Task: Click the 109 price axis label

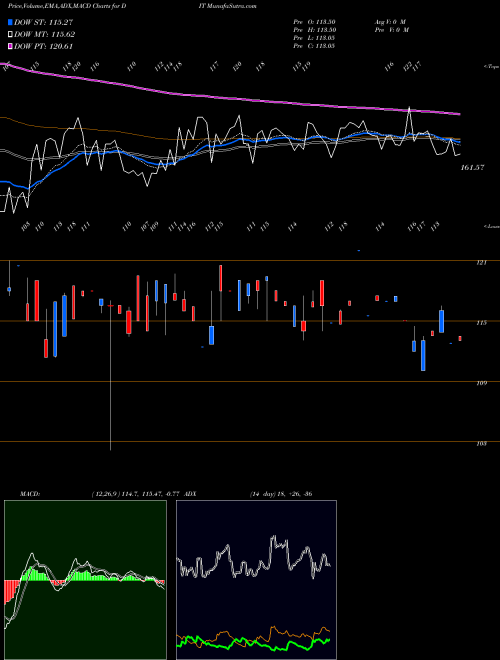Action: point(481,383)
